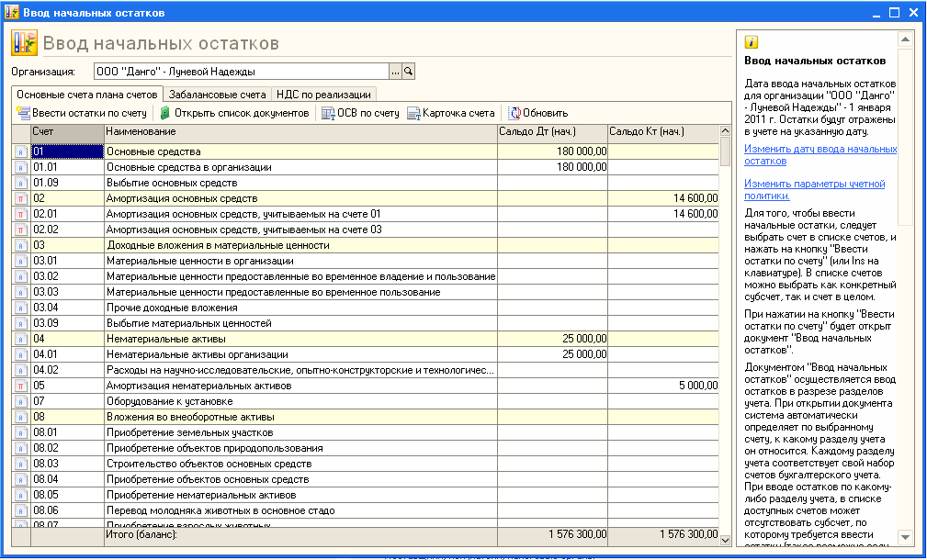Click the magnifier icon next to the organization field
The height and width of the screenshot is (560, 927).
[x=409, y=71]
